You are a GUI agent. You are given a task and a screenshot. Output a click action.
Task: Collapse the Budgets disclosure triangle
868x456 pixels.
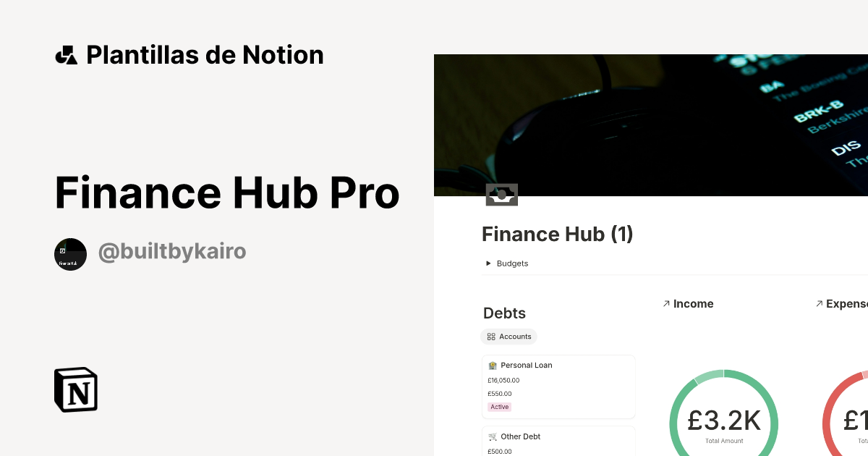click(x=488, y=263)
